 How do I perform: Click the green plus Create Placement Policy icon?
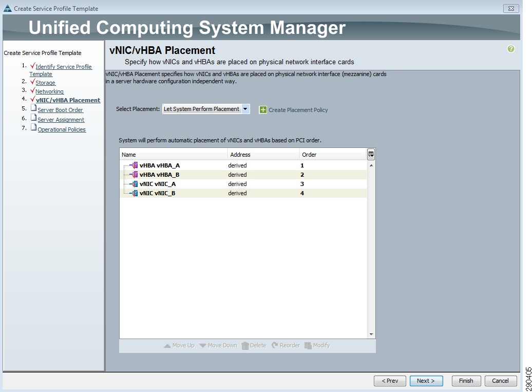[263, 110]
